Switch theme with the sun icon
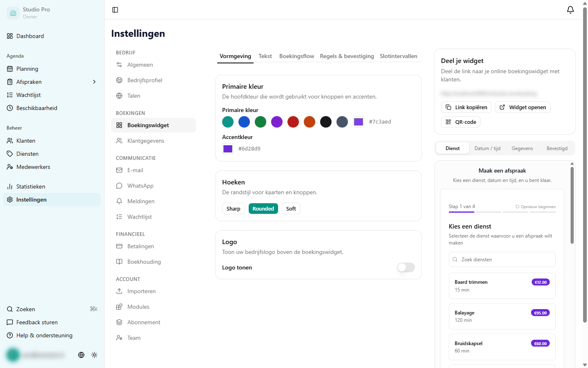This screenshot has height=368, width=588. tap(94, 355)
